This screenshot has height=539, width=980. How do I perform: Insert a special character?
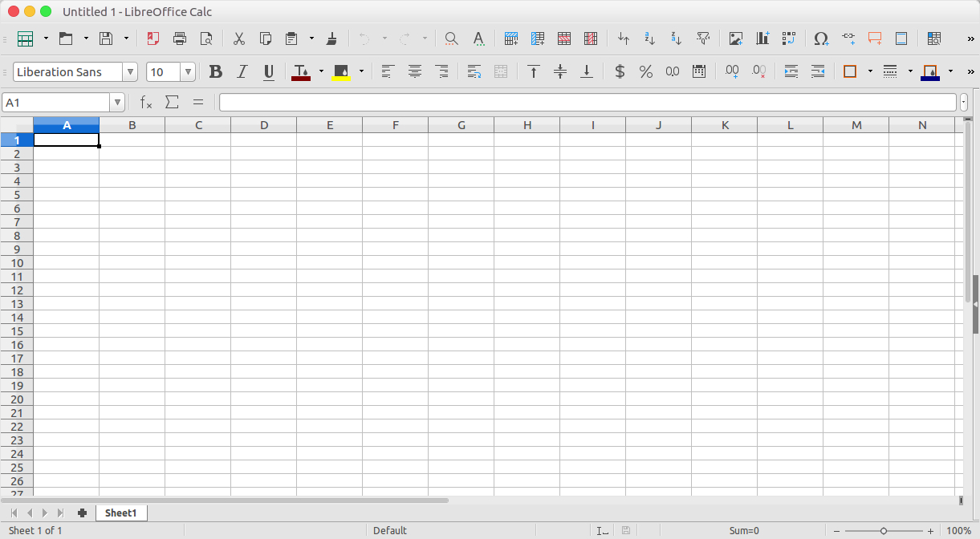pyautogui.click(x=820, y=38)
